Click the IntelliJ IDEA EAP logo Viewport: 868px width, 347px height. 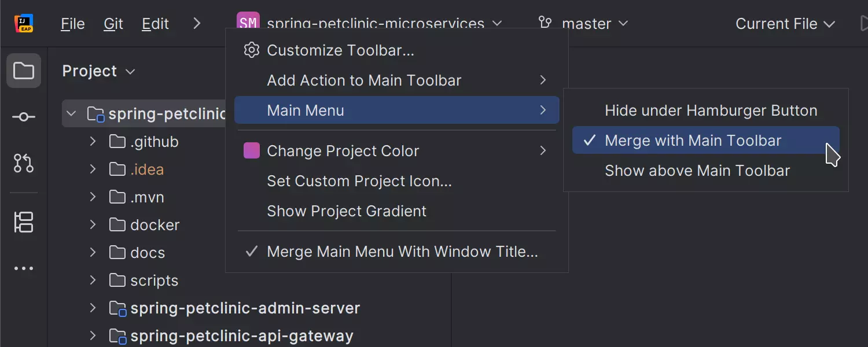pos(23,23)
